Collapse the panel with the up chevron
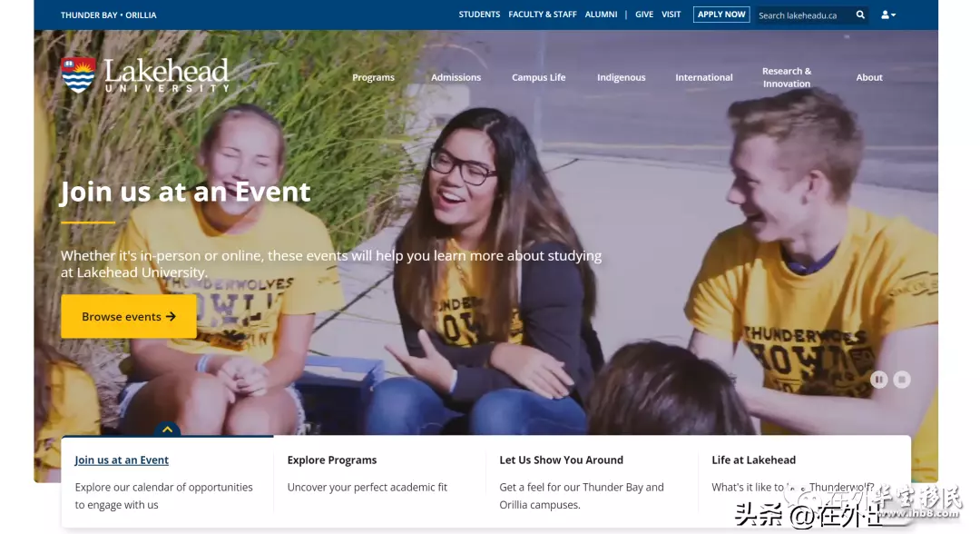Viewport: 980px width, 534px height. click(167, 429)
